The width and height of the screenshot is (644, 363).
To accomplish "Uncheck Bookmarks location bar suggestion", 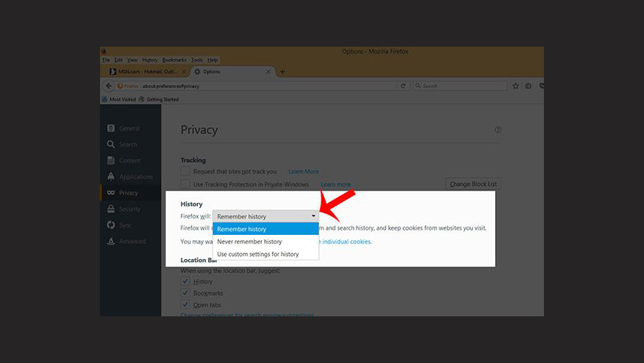I will pyautogui.click(x=185, y=293).
